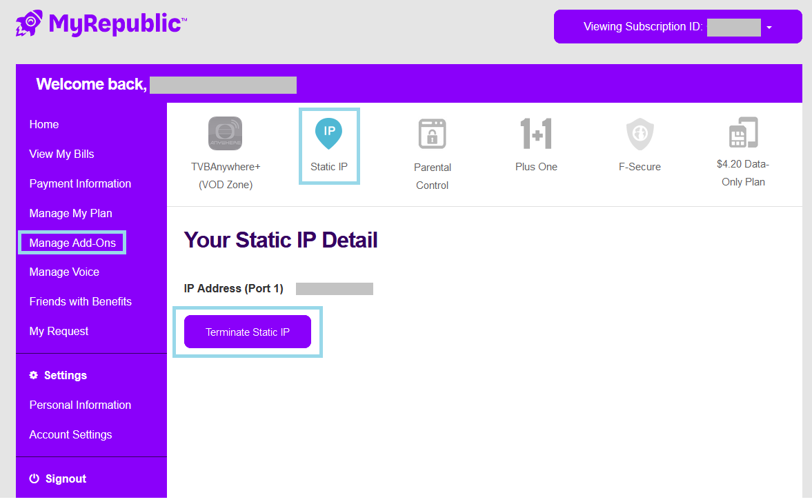Click the Settings gear icon
812x504 pixels.
[x=34, y=375]
